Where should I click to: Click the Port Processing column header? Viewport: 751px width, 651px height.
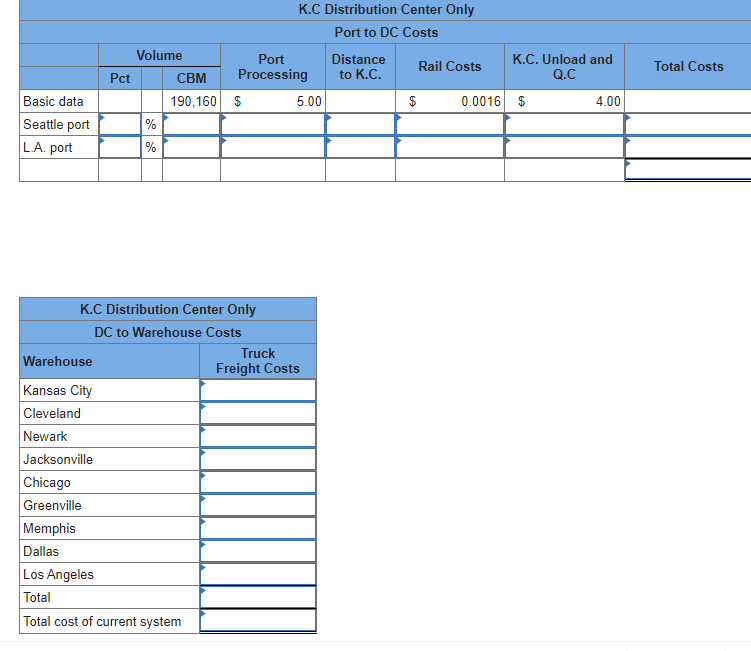(273, 67)
